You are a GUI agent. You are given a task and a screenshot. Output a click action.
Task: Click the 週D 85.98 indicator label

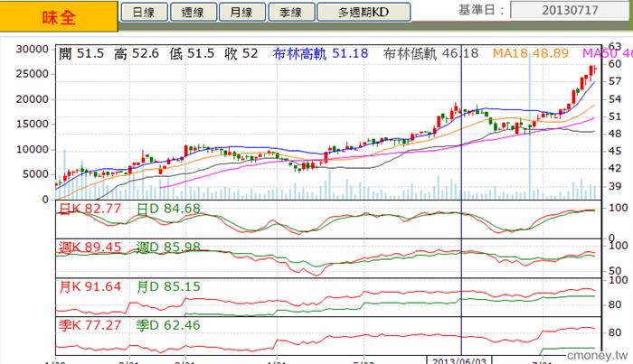168,247
